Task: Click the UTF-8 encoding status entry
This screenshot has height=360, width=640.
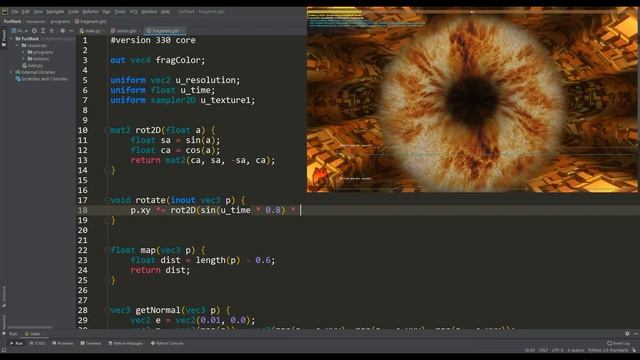Action: (558, 350)
